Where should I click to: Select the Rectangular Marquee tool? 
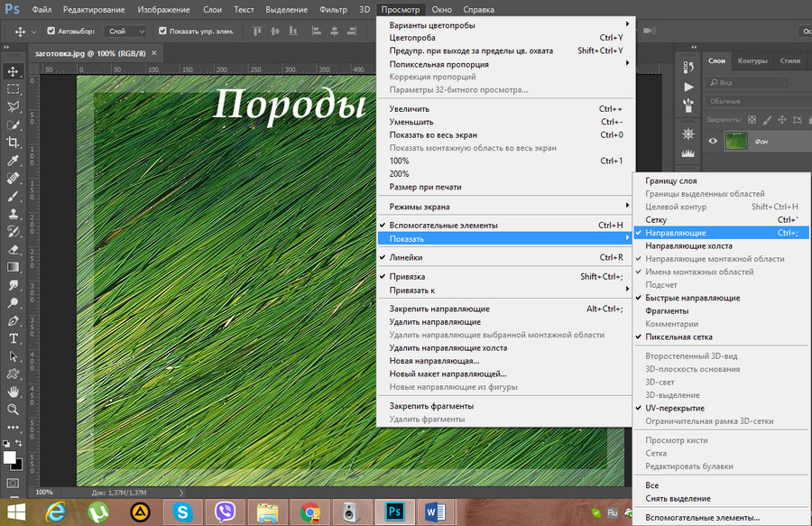14,89
